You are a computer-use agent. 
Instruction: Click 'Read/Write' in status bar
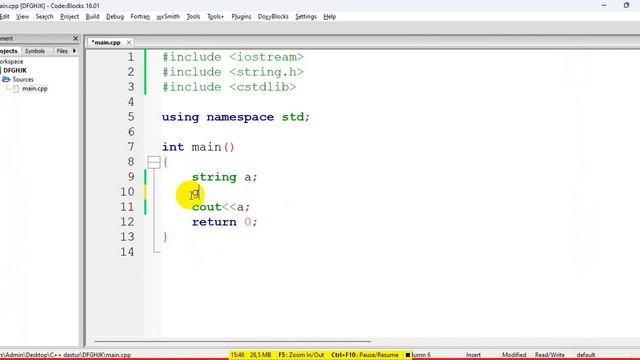550,355
